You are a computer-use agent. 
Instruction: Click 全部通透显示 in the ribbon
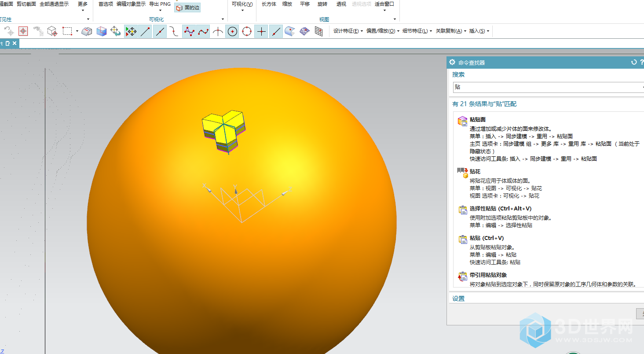(54, 4)
